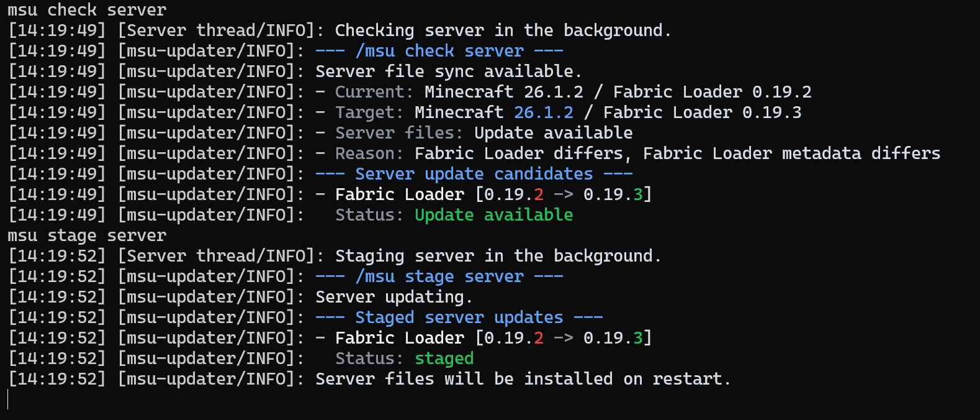Click the green 'Update available' status
Image resolution: width=980 pixels, height=420 pixels.
(494, 215)
